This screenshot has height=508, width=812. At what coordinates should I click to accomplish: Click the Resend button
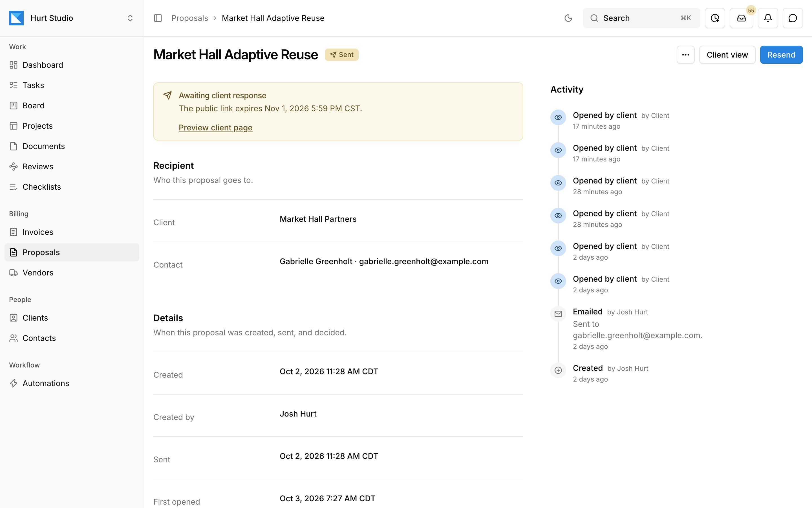pos(781,55)
